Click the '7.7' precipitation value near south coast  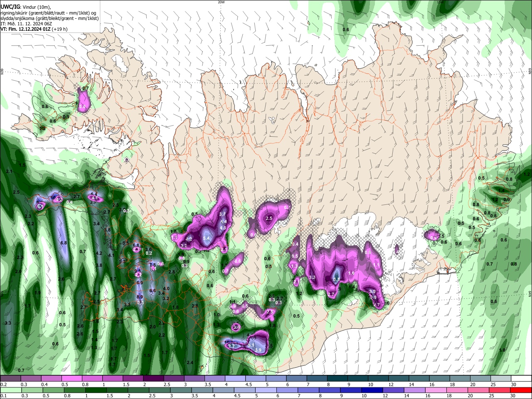(232, 346)
